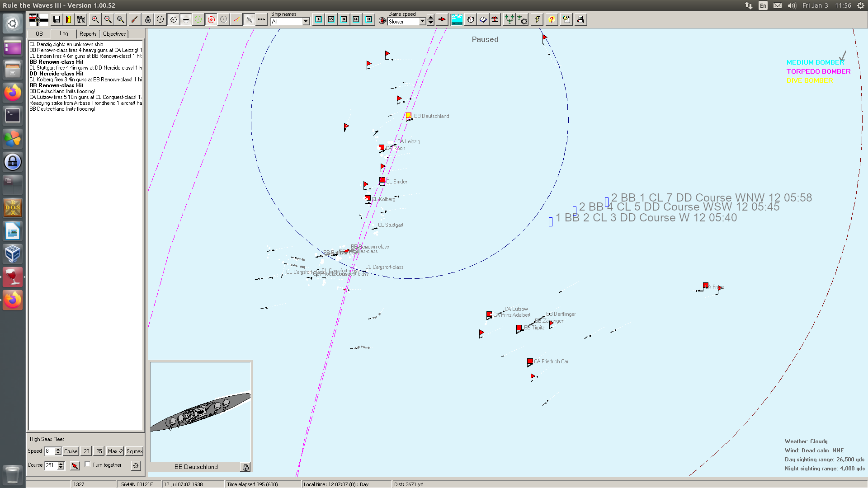
Task: Click the red record circle icon
Action: (x=382, y=21)
